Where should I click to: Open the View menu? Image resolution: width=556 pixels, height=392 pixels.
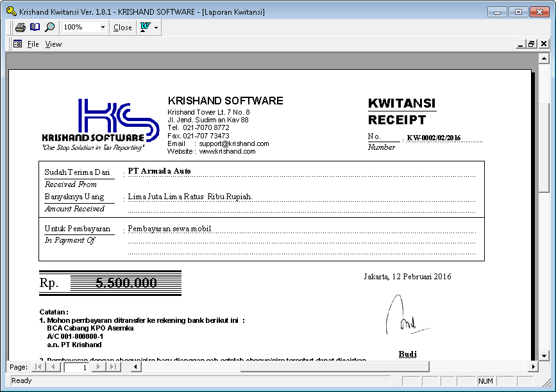point(53,44)
